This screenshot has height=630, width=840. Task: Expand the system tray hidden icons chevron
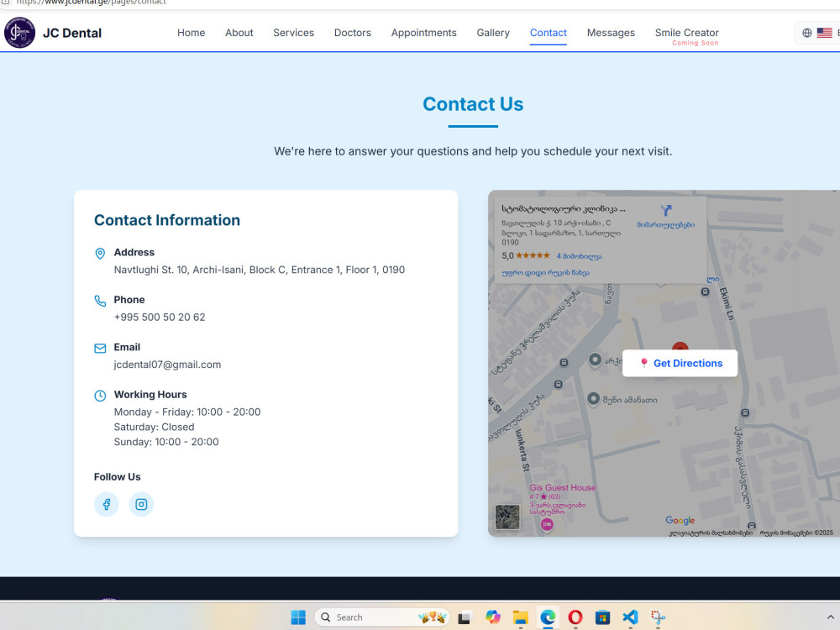coord(831,617)
